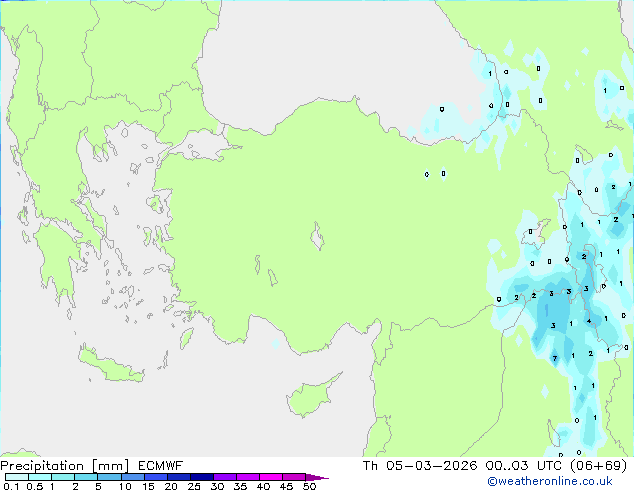
Task: Click the '50' label under the legend
Action: [309, 486]
